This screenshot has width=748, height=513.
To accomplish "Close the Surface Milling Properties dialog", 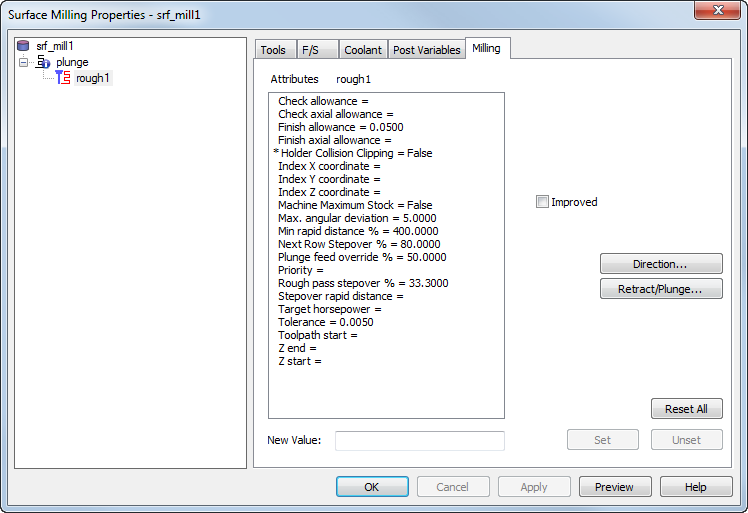I will tap(717, 10).
